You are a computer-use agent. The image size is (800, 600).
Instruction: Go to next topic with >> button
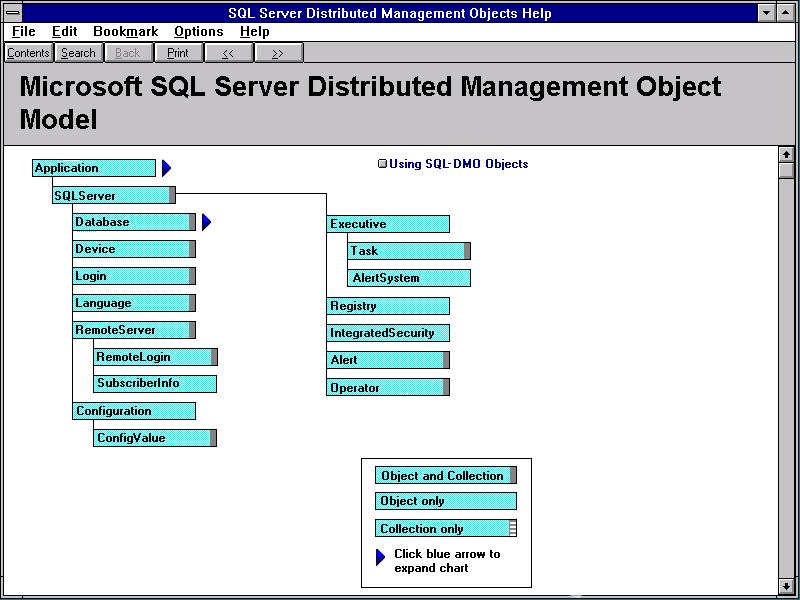click(278, 53)
